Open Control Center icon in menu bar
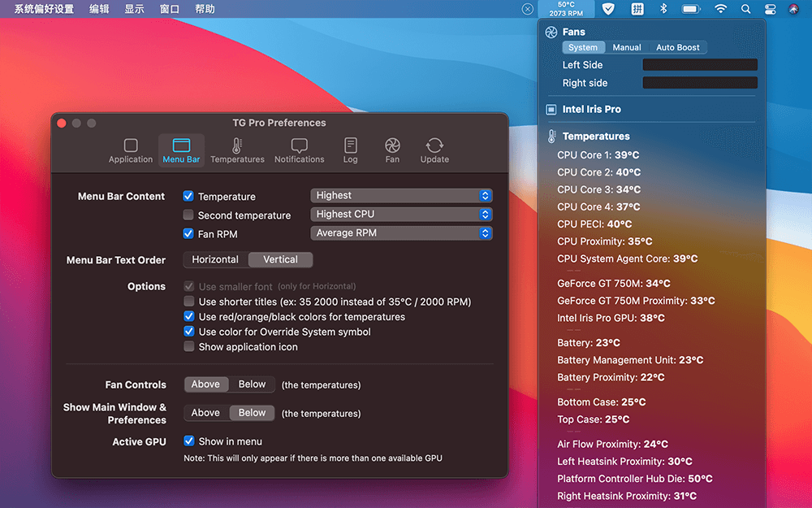 point(770,9)
